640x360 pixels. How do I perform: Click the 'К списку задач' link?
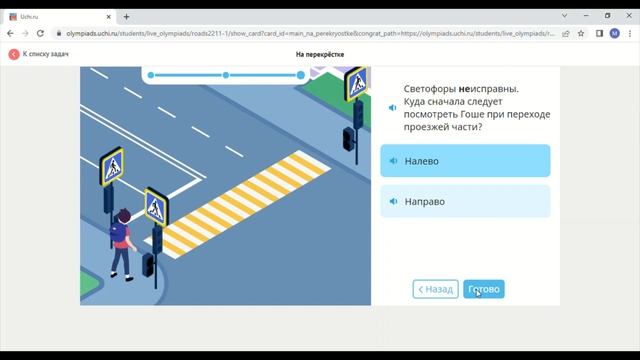46,54
